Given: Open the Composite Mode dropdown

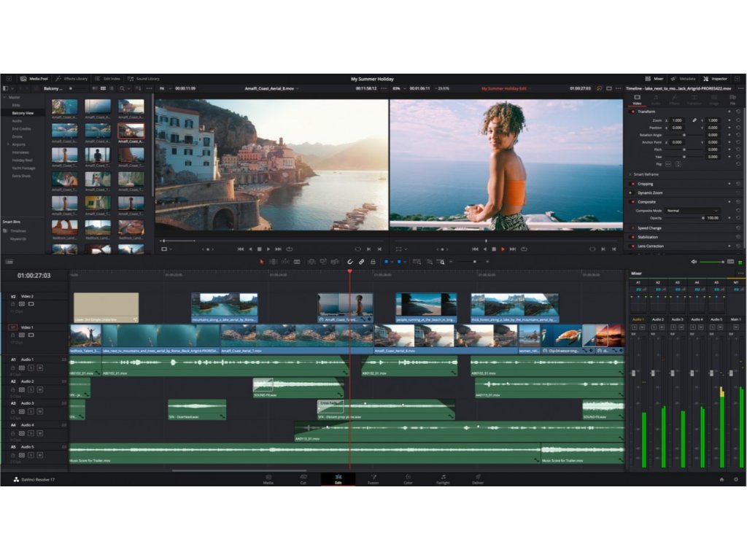Looking at the screenshot, I should tap(692, 211).
